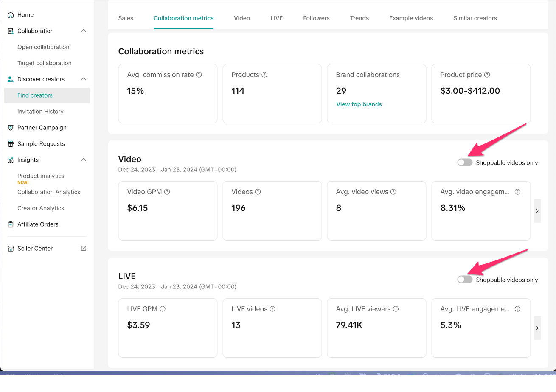Collapse the Discover creators menu chevron
Viewport: 556px width, 392px height.
point(84,79)
